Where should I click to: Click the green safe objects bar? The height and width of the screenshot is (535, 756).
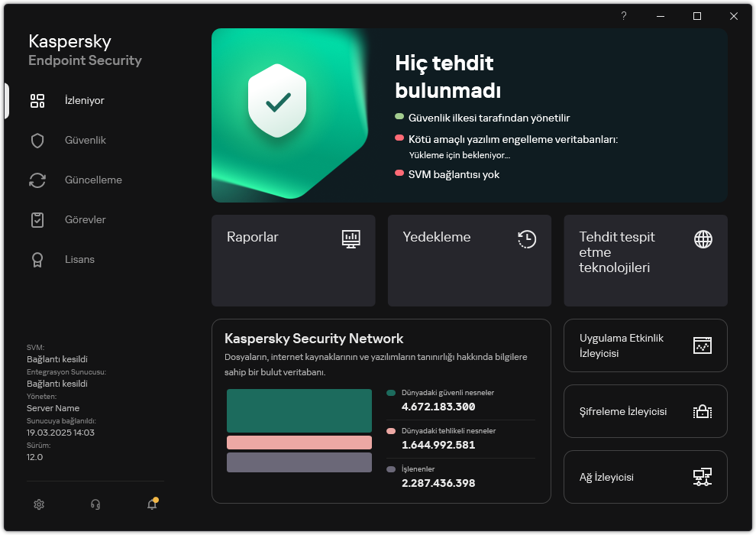[299, 410]
